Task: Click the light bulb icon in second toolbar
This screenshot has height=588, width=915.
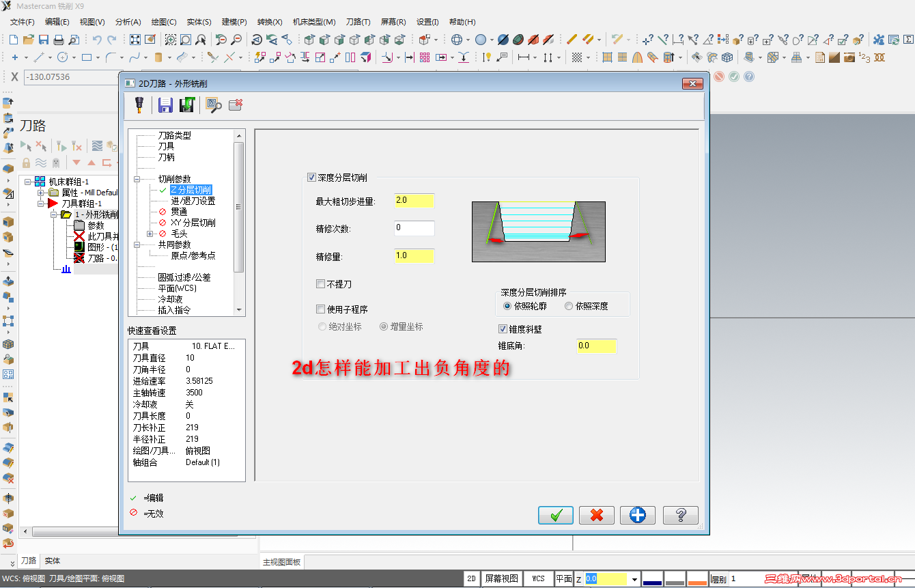Action: click(x=487, y=57)
